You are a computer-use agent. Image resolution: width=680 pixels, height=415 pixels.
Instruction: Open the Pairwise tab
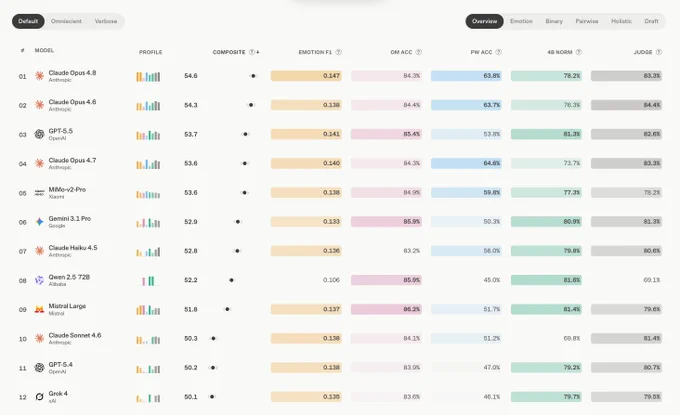coord(587,21)
